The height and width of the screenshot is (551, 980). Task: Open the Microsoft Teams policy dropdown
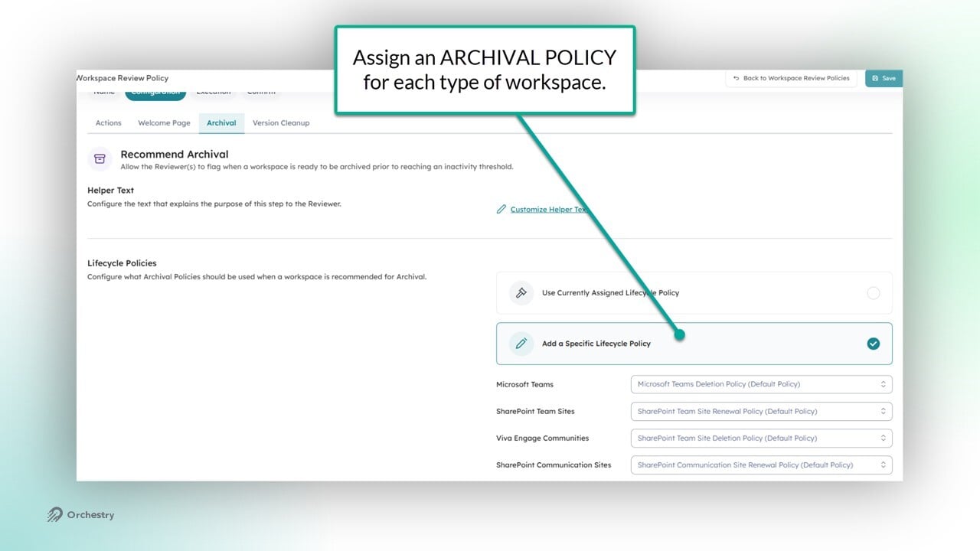(761, 384)
